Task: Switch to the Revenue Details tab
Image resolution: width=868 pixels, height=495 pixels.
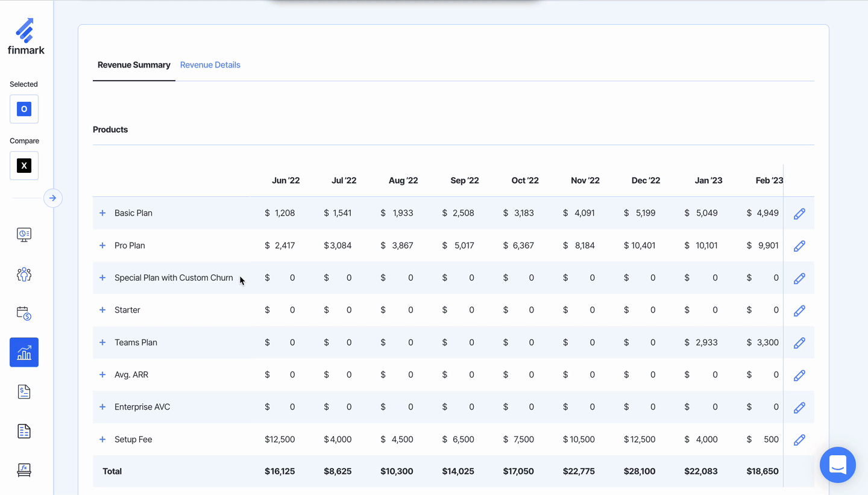Action: coord(210,65)
